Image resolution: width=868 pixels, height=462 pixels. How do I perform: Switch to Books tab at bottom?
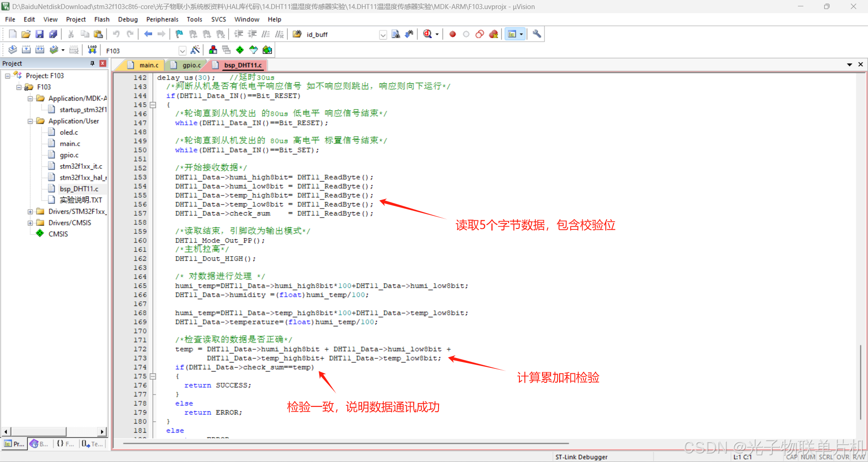point(39,444)
